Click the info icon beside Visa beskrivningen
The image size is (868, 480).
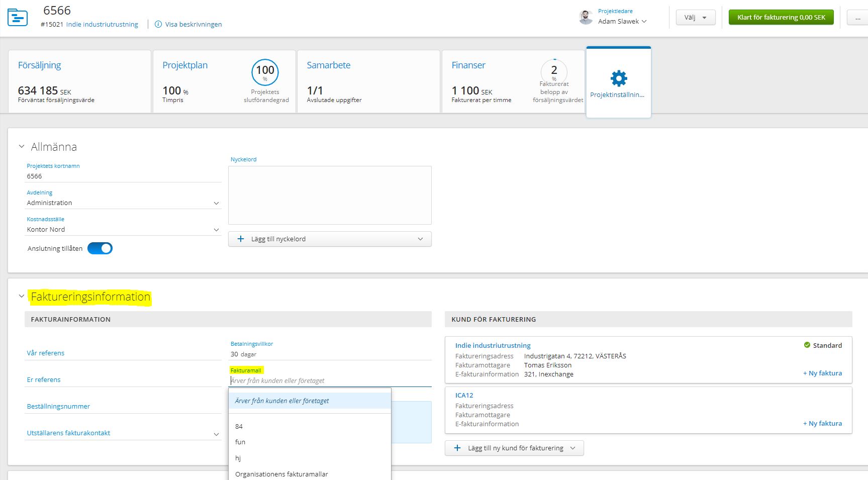158,24
